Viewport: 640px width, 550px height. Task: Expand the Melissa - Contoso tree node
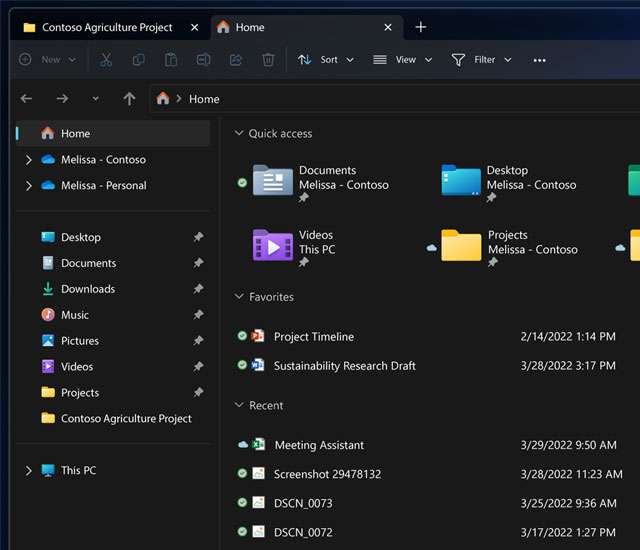point(28,160)
